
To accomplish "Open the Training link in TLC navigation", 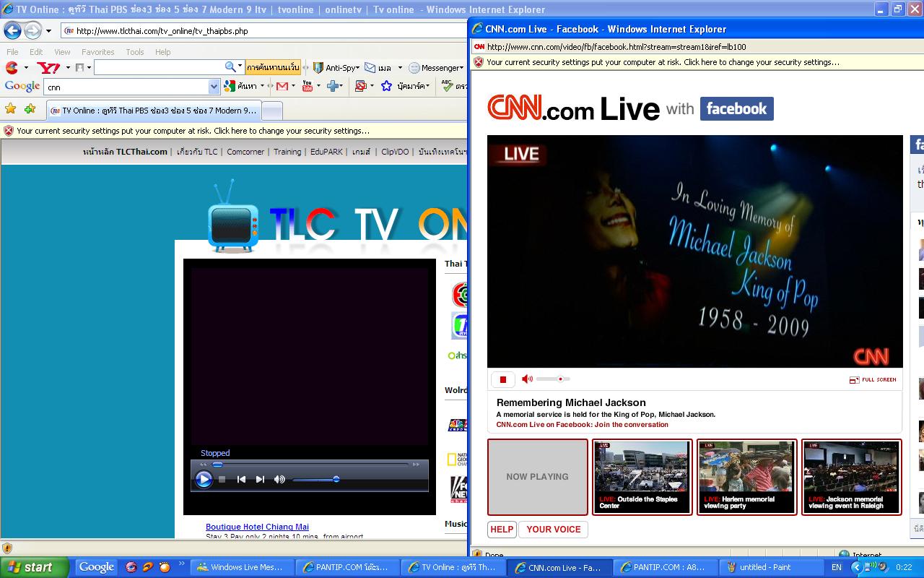I will 287,152.
